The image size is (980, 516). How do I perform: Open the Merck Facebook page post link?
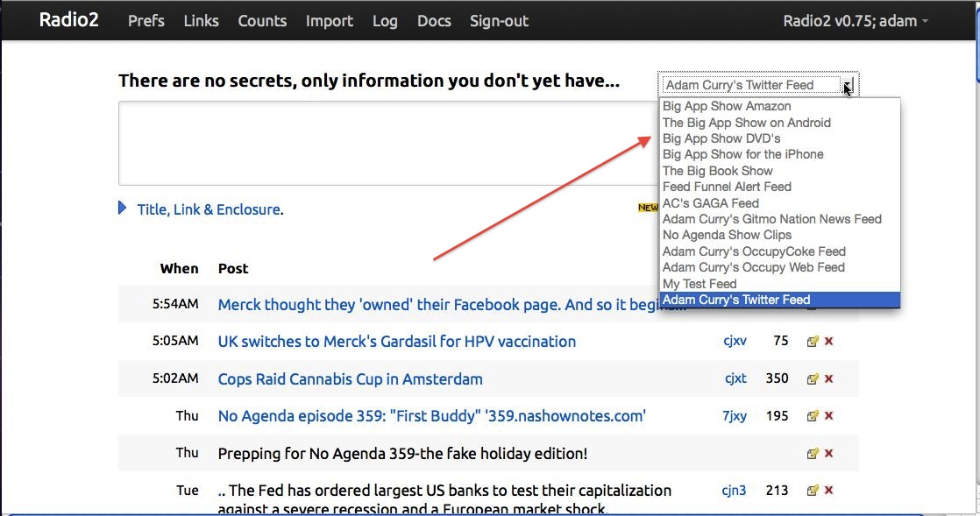[438, 305]
